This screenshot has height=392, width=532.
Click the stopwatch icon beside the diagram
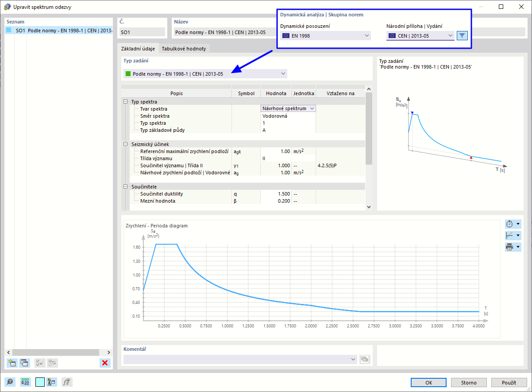pos(509,224)
